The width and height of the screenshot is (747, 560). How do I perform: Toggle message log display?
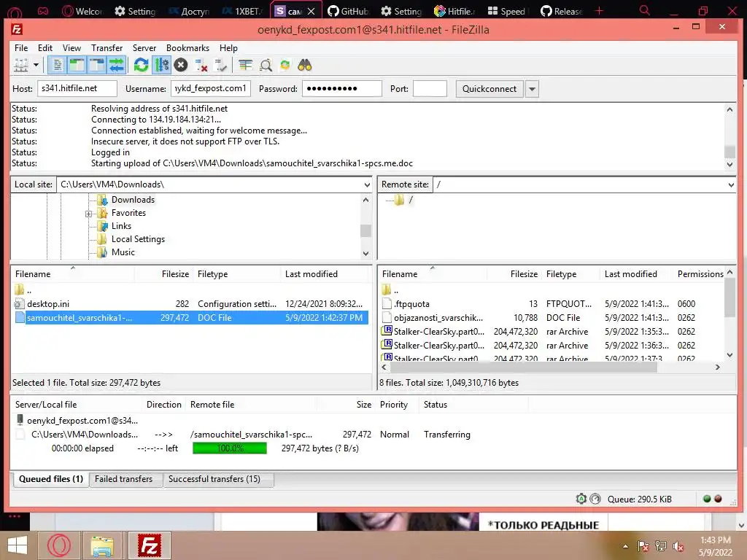[57, 65]
